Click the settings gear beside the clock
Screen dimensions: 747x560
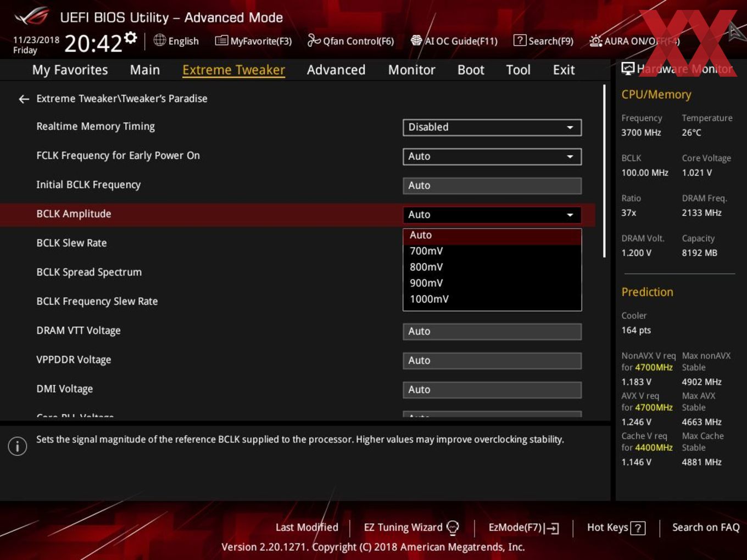[x=131, y=37]
